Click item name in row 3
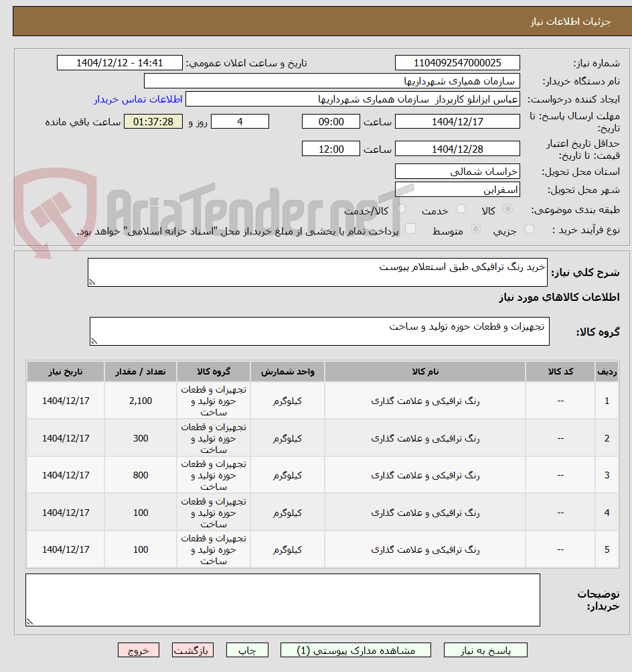This screenshot has width=632, height=672. click(425, 475)
